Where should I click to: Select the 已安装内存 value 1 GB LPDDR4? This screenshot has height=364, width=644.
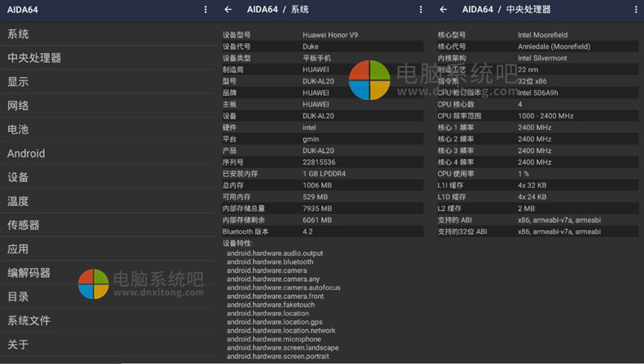tap(324, 174)
